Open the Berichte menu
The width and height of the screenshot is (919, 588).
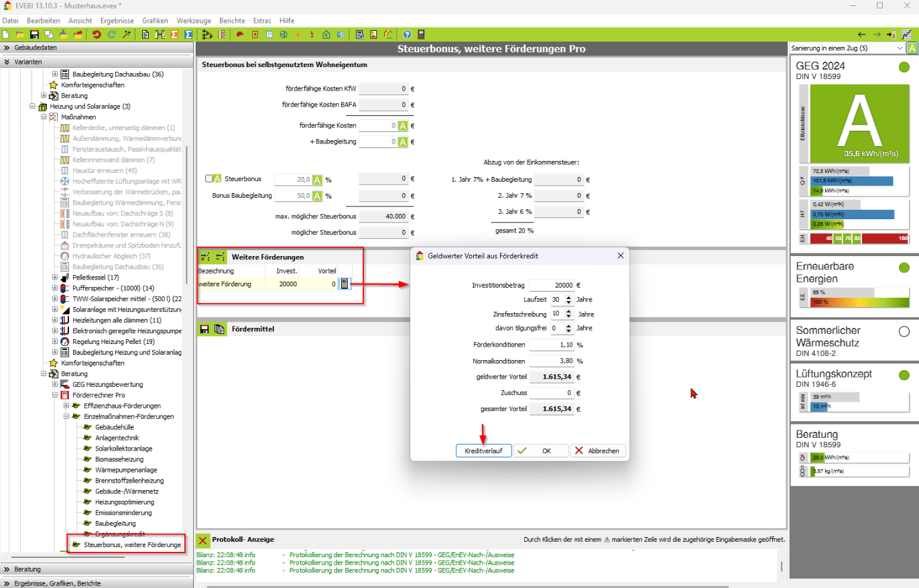pos(232,21)
